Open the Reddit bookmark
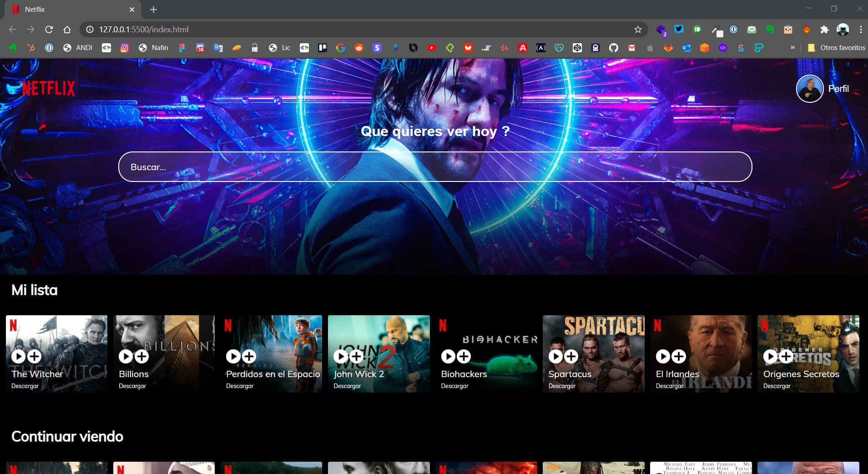Screen dimensions: 868x474 tap(359, 48)
